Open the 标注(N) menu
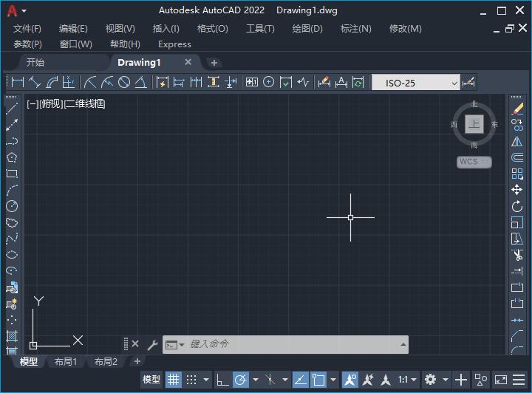The height and width of the screenshot is (393, 532). [355, 29]
